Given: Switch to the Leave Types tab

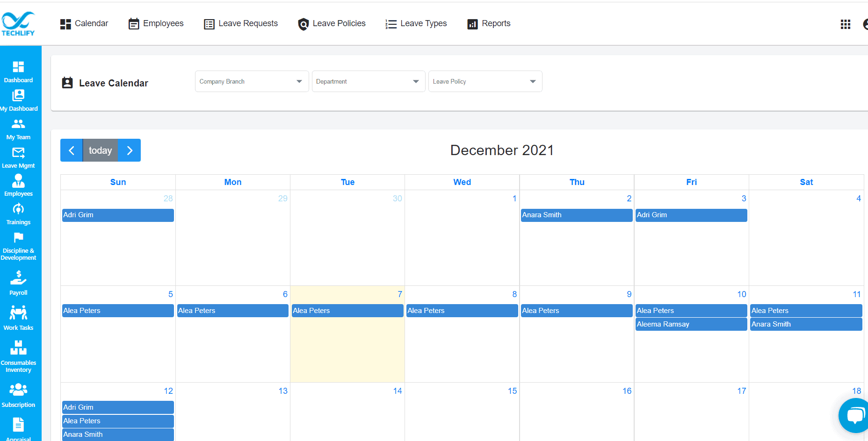Looking at the screenshot, I should [416, 23].
